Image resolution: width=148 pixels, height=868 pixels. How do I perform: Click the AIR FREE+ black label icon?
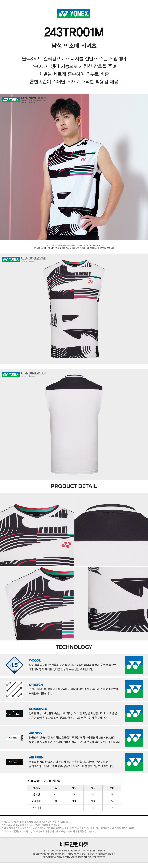pos(15,761)
